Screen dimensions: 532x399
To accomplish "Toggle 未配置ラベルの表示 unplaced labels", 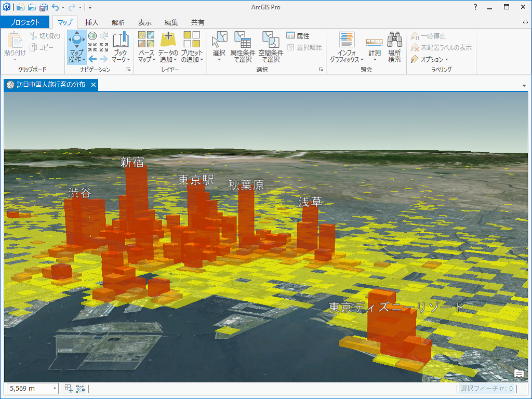I will point(441,47).
